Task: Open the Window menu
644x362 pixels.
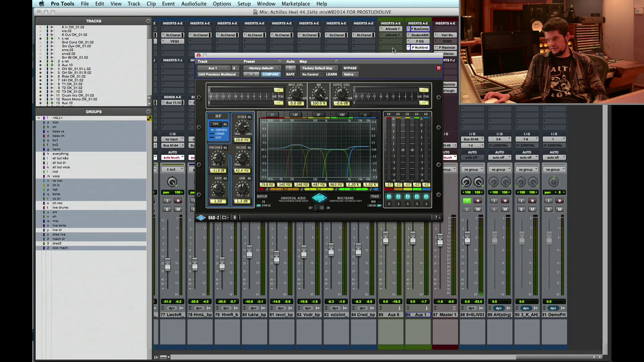Action: [266, 4]
